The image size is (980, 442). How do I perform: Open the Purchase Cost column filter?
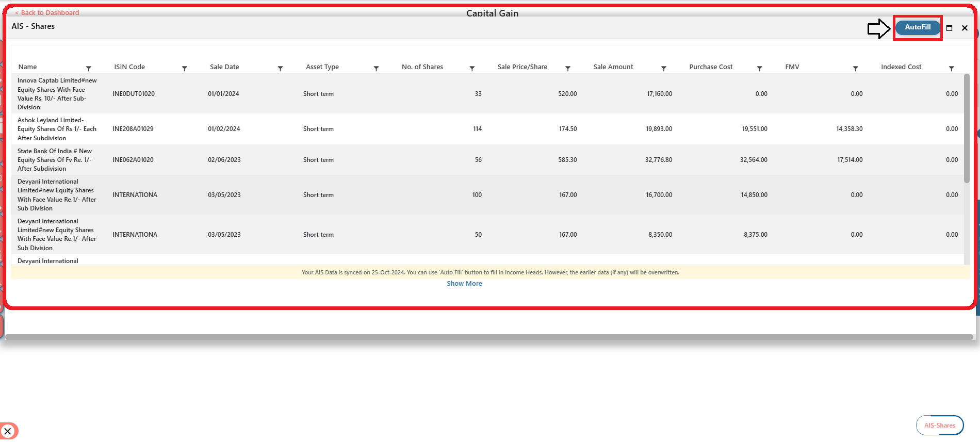tap(760, 68)
